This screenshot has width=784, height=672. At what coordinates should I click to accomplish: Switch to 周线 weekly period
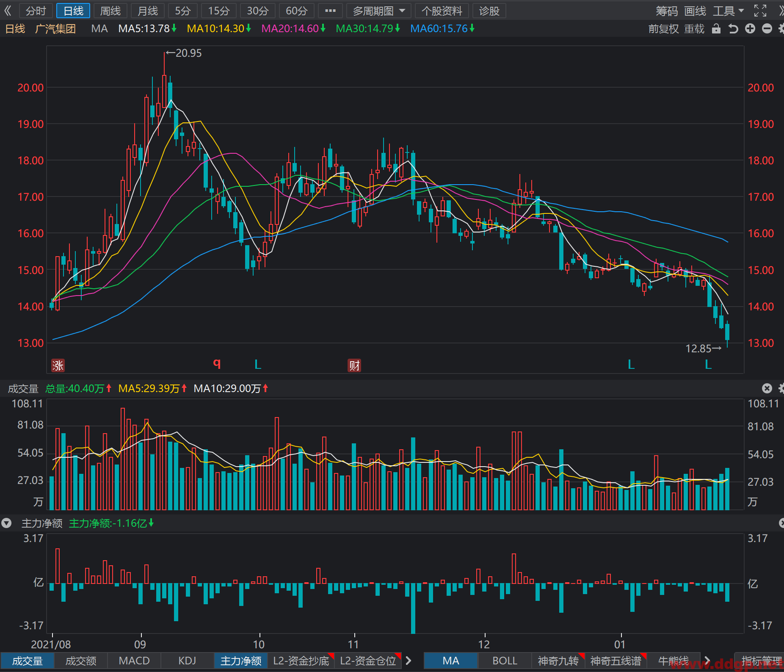(x=110, y=11)
